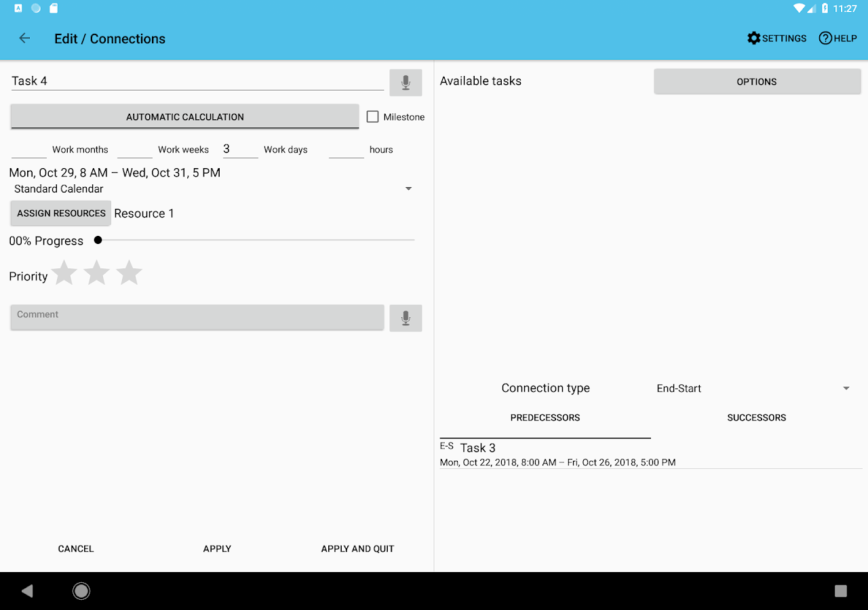The image size is (868, 610).
Task: Click Assign Resources
Action: pyautogui.click(x=60, y=213)
